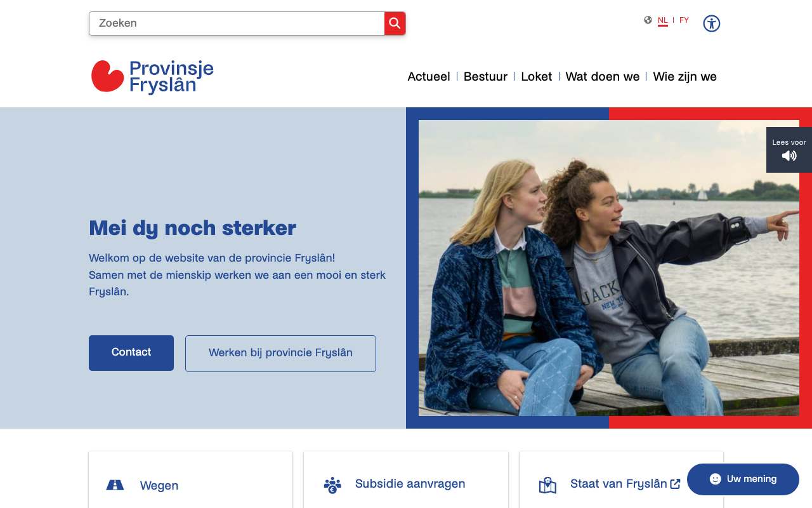
Task: Click the map icon beside Staat van Fryslân
Action: coord(547,485)
